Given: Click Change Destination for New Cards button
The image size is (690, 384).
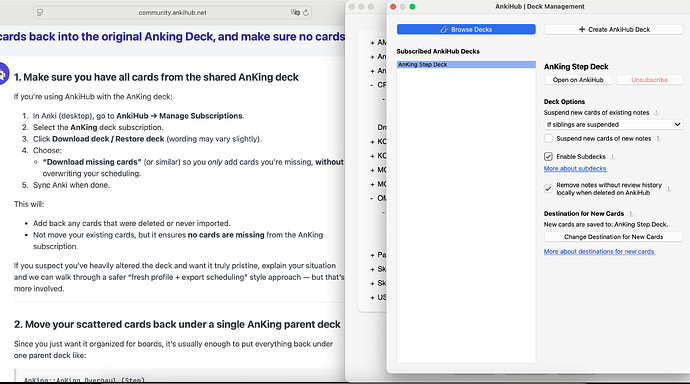Looking at the screenshot, I should 613,237.
